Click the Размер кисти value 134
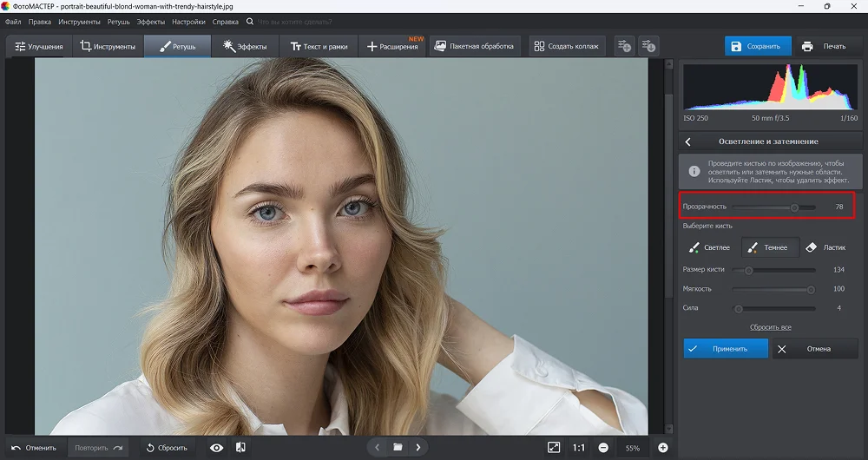This screenshot has height=460, width=868. point(838,270)
